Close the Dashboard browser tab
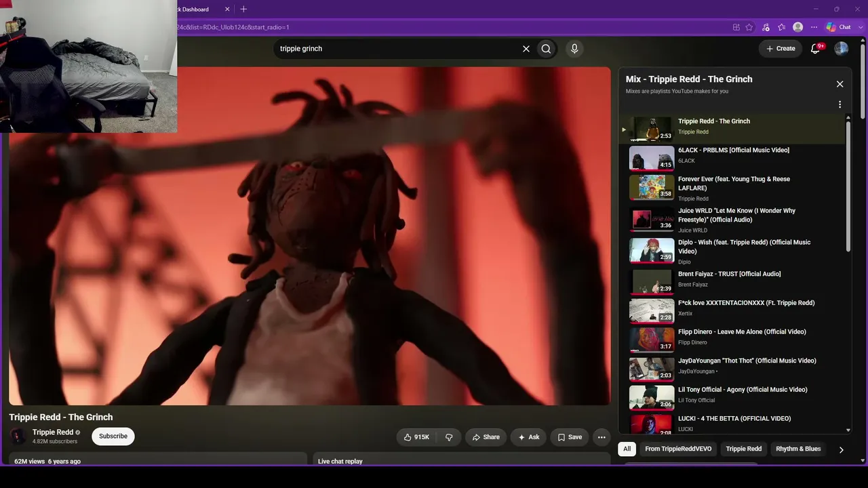 pyautogui.click(x=227, y=9)
